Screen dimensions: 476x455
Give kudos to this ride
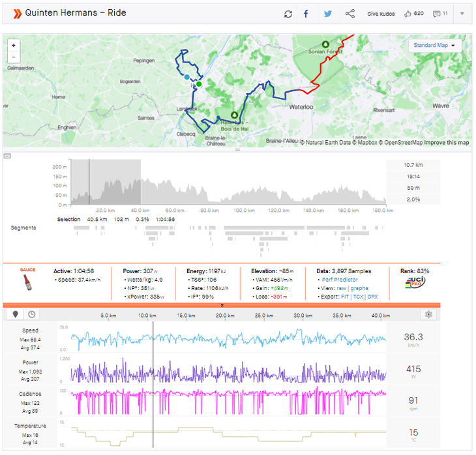click(381, 14)
